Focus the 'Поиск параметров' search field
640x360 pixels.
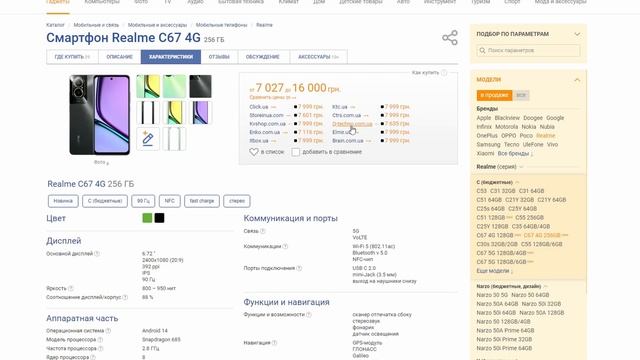click(528, 50)
